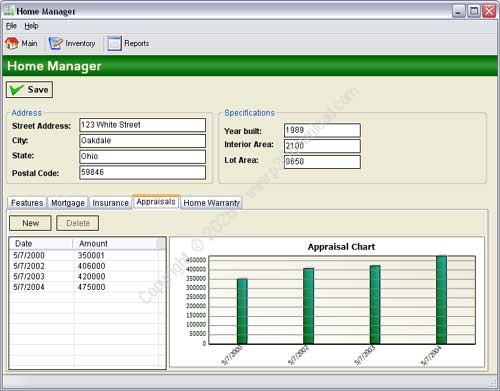The height and width of the screenshot is (391, 500).
Task: Click the Delete appraisal button
Action: [x=78, y=223]
